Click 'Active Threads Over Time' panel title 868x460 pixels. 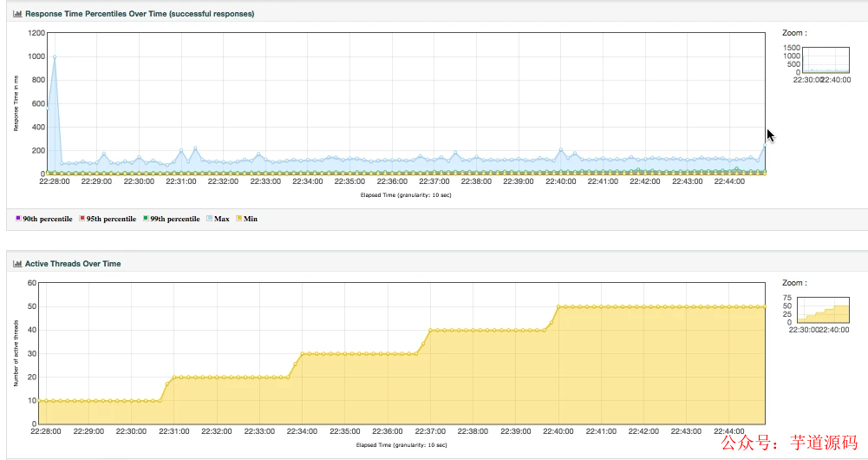(73, 264)
